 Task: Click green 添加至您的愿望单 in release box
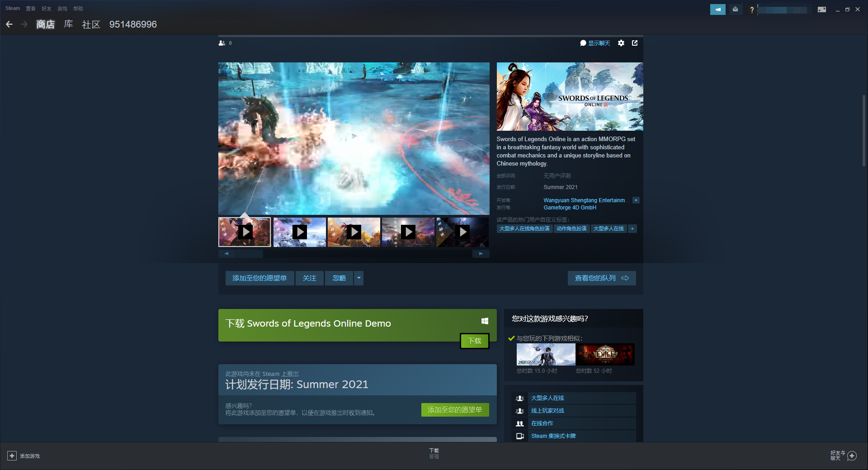(455, 410)
